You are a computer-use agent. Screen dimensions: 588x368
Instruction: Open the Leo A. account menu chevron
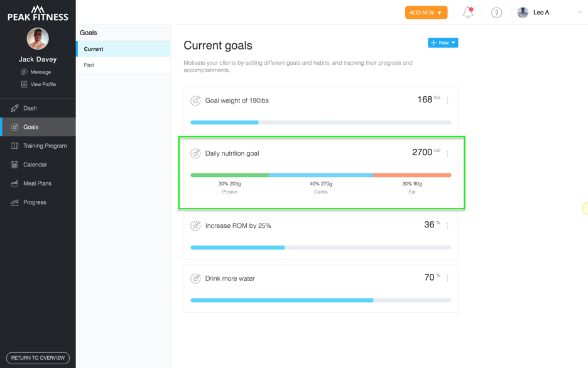580,13
